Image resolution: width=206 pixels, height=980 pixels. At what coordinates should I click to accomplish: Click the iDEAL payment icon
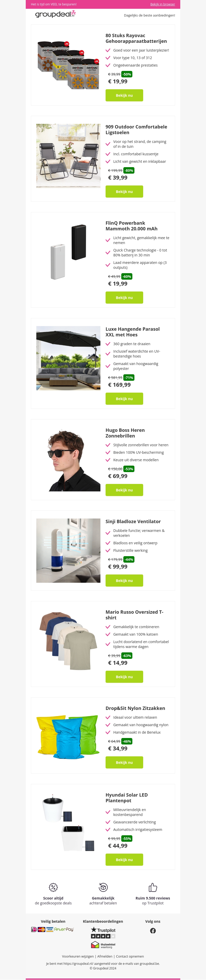point(34,929)
